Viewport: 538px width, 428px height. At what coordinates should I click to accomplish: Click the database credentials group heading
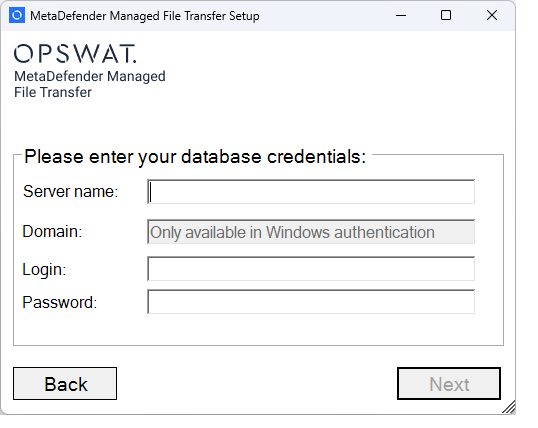195,157
